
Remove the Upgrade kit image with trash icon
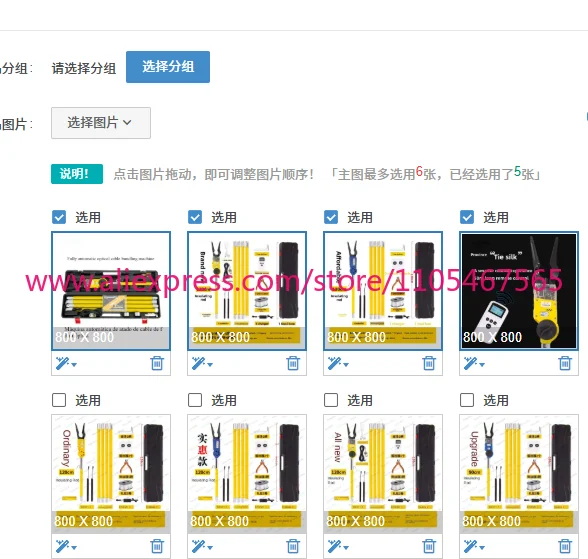[x=565, y=546]
